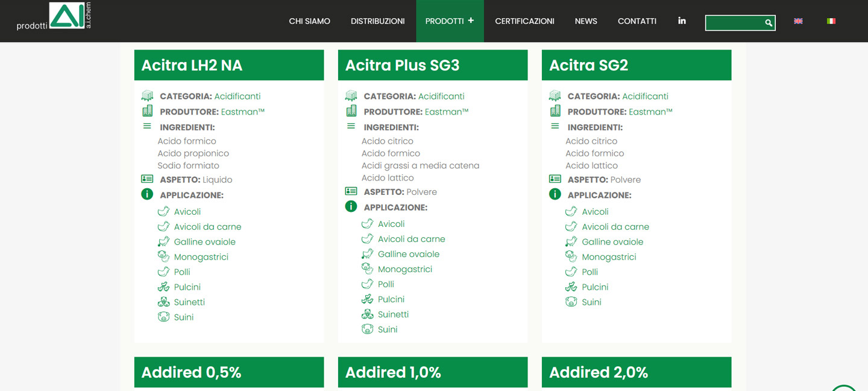The width and height of the screenshot is (868, 391).
Task: Click Suinetti icon in Acitra LH2 NA
Action: point(163,302)
